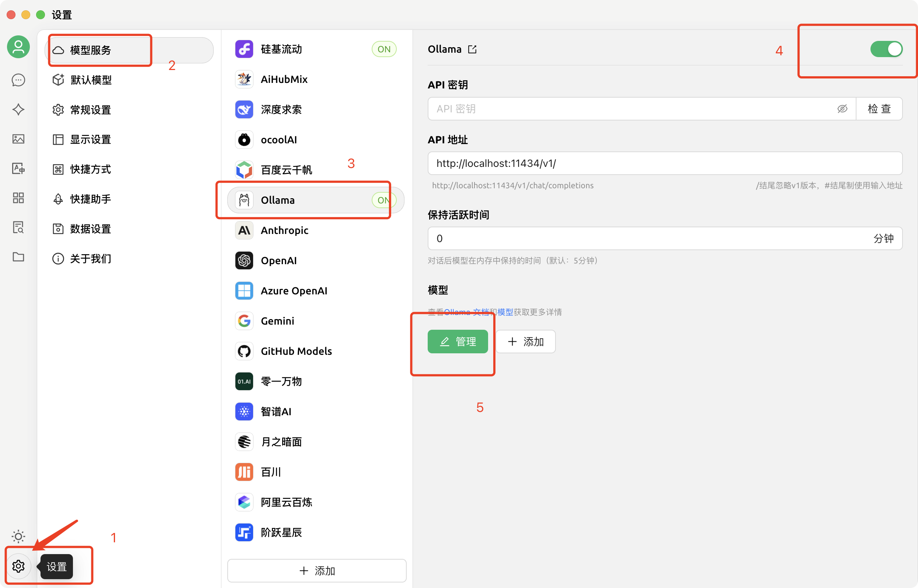
Task: Select the Gemini provider
Action: point(316,321)
